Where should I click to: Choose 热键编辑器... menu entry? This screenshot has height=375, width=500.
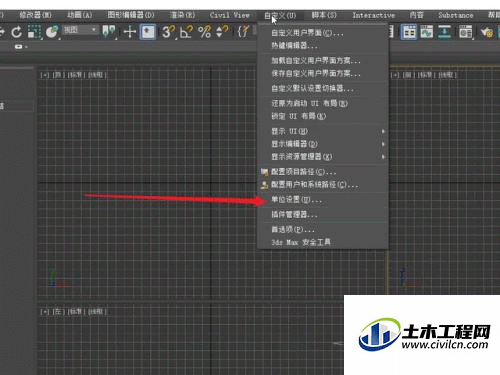coord(323,45)
